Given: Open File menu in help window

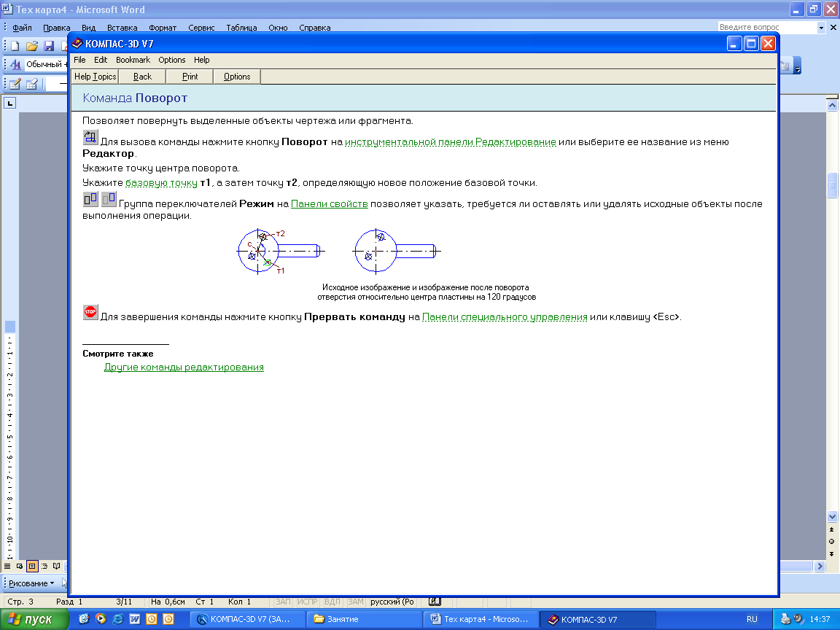Looking at the screenshot, I should point(79,60).
